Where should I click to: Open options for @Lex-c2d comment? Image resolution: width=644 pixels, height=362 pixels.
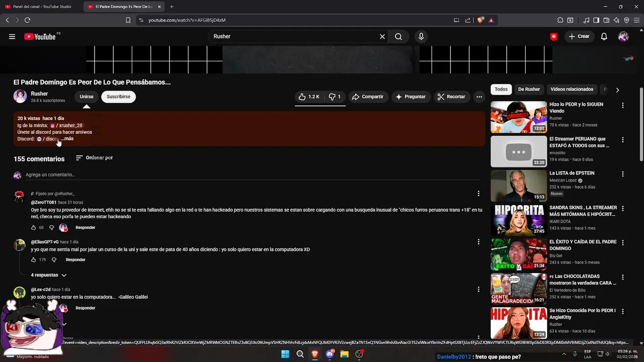click(x=478, y=290)
